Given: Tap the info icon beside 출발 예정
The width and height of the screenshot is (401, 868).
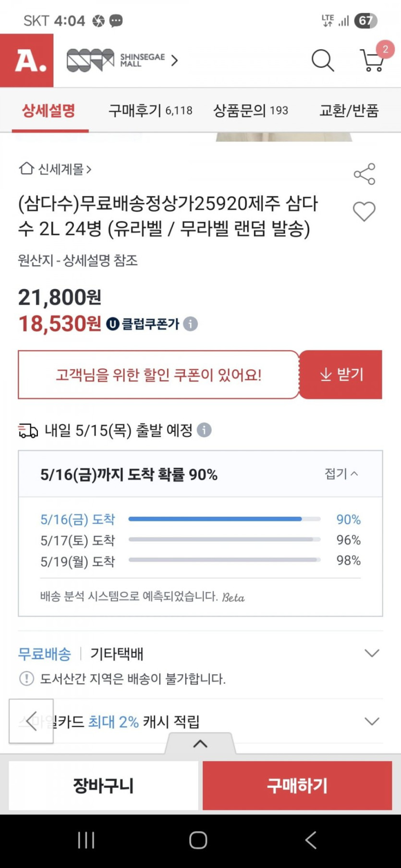Looking at the screenshot, I should point(204,430).
